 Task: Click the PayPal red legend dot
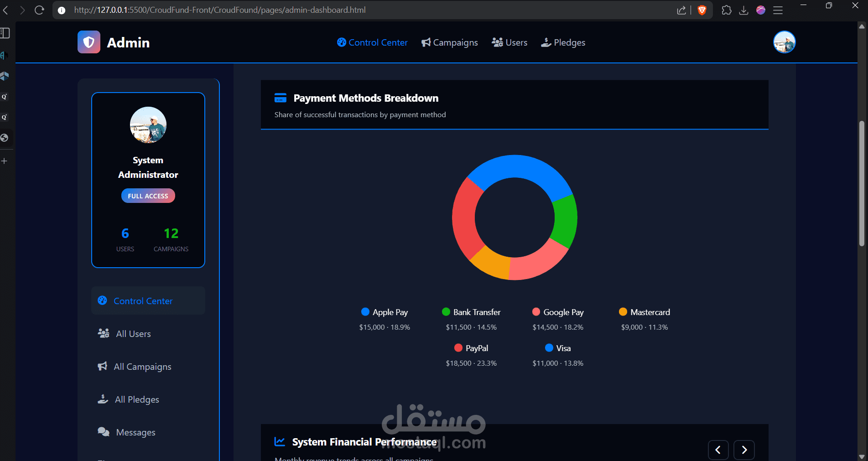point(458,347)
